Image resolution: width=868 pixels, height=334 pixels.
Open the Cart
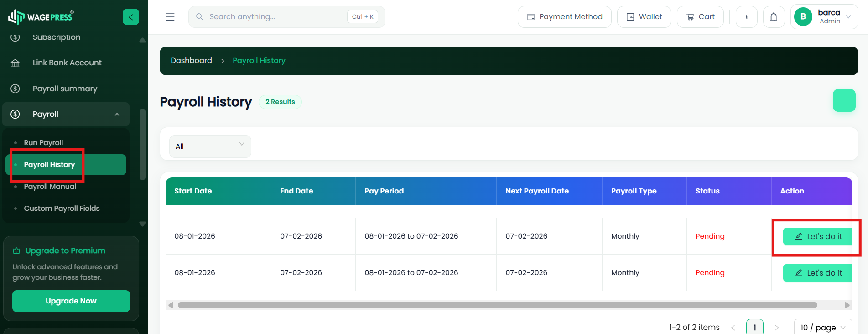pos(700,17)
